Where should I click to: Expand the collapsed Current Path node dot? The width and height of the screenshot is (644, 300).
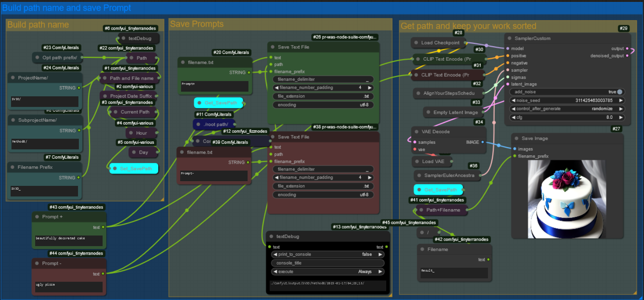(x=115, y=112)
